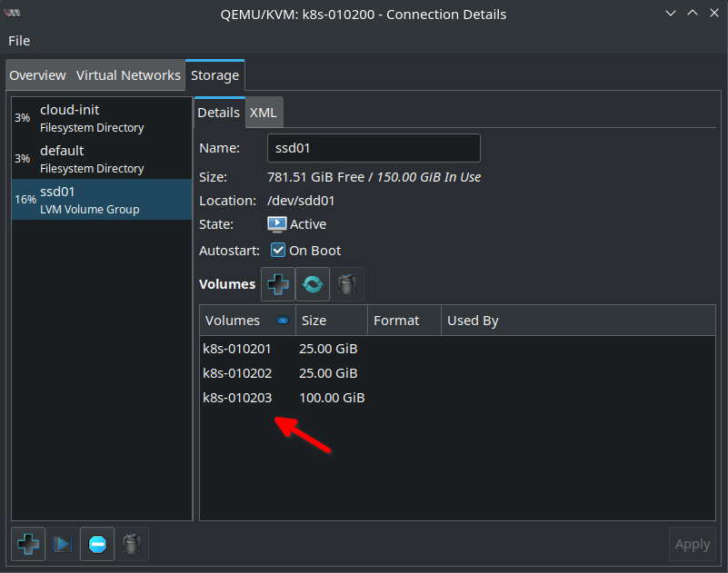The height and width of the screenshot is (573, 728).
Task: Click the start pool play icon
Action: 62,544
